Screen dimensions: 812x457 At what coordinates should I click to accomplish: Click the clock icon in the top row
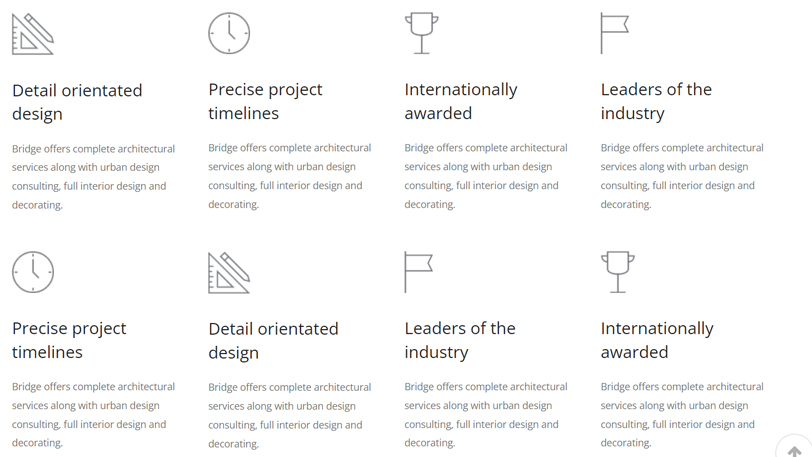coord(229,33)
